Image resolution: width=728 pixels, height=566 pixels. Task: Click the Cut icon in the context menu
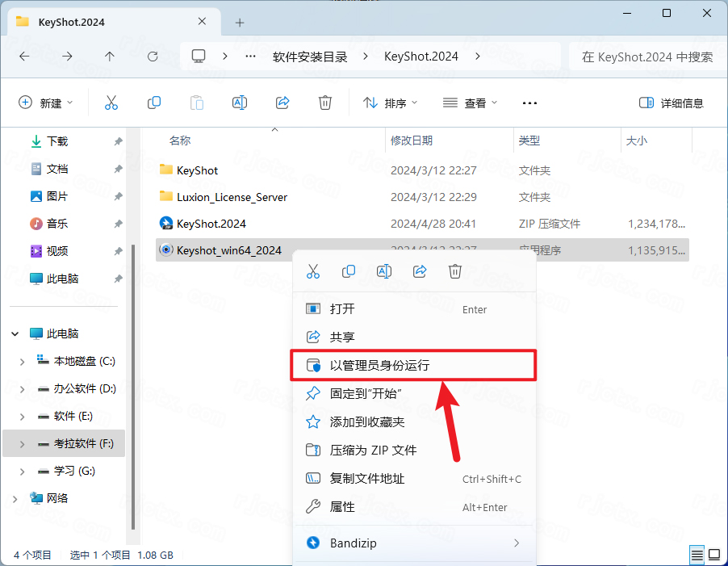point(313,271)
